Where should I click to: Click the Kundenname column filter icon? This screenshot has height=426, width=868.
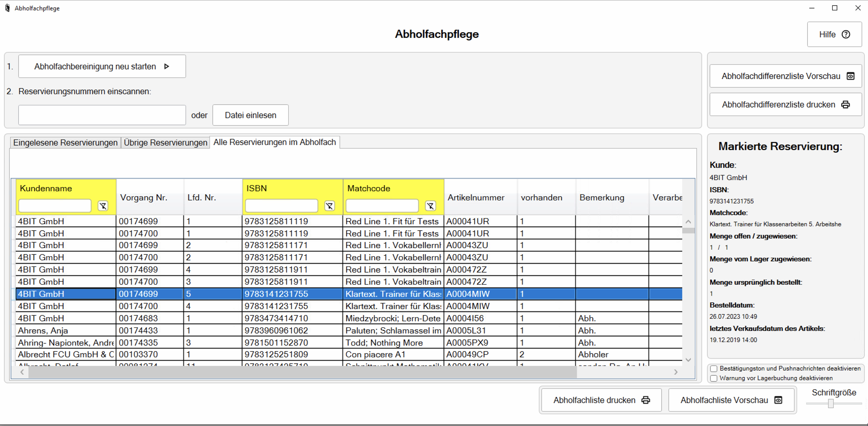[x=103, y=206]
